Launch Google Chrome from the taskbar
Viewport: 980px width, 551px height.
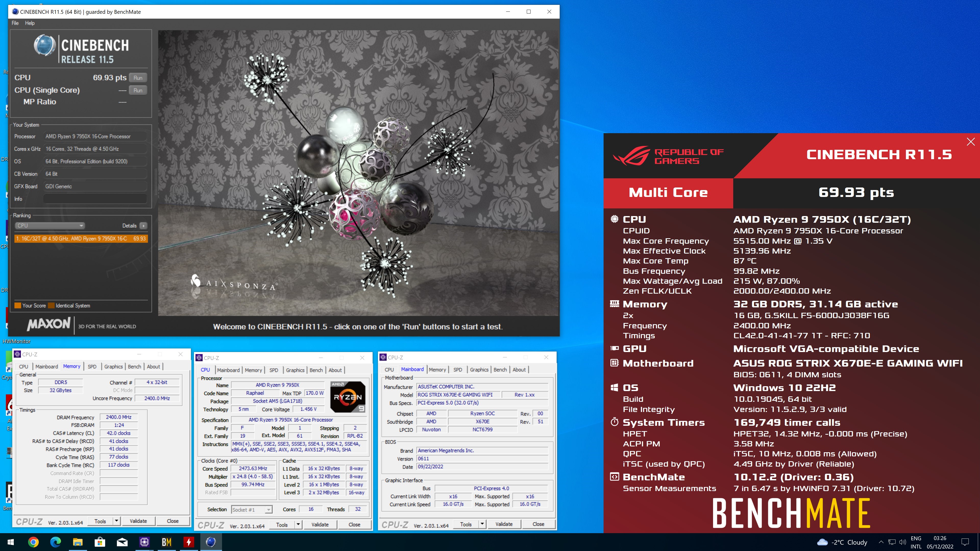point(33,542)
